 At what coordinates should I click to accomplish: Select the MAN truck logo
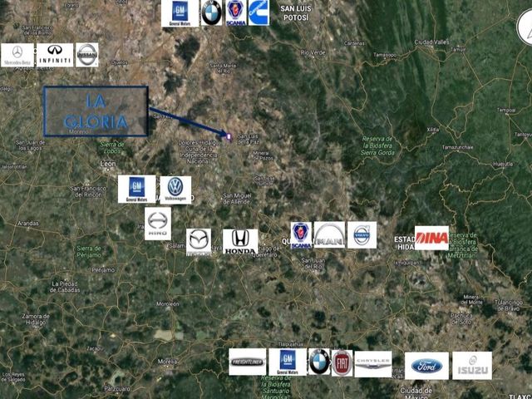point(329,234)
